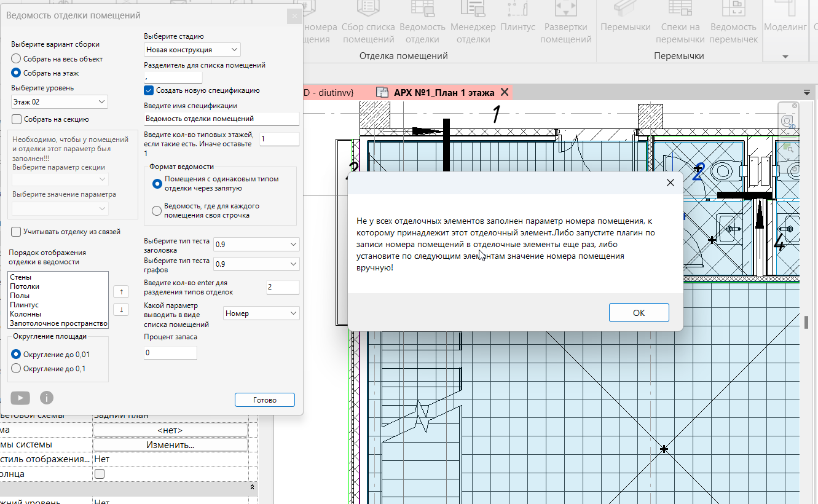The width and height of the screenshot is (818, 504).
Task: Open the Новая конструкция stage dropdown
Action: (192, 50)
